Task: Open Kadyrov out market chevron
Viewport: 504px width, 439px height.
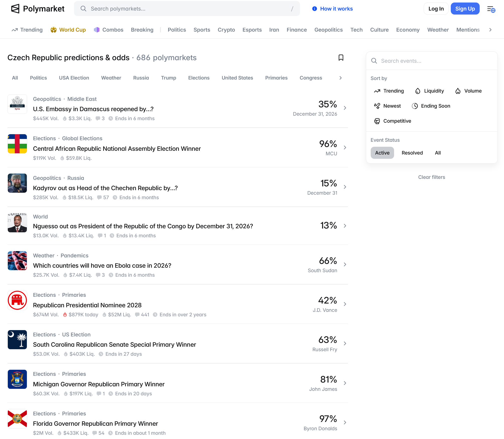Action: (x=345, y=187)
